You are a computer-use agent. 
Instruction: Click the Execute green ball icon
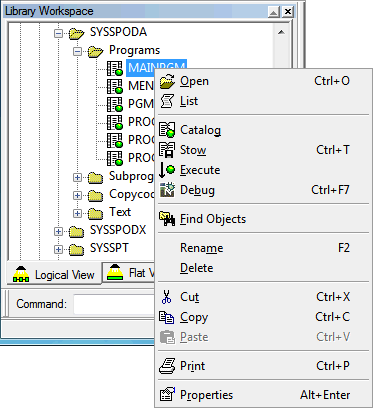click(167, 170)
